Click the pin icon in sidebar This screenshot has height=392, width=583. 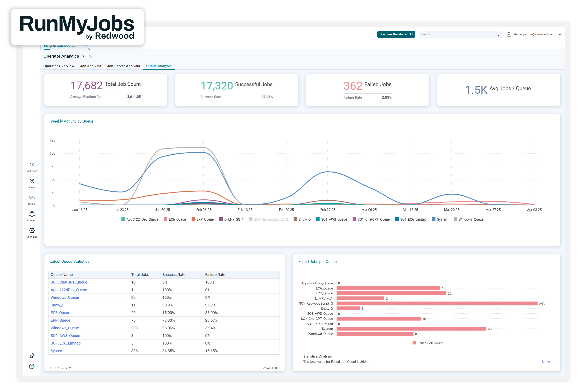pos(32,356)
